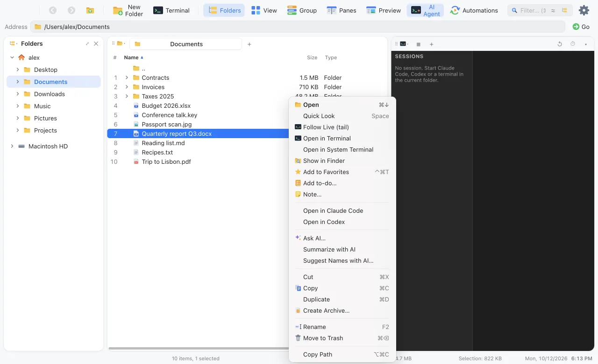Expand the Downloads folder in tree
Image resolution: width=598 pixels, height=364 pixels.
point(18,94)
